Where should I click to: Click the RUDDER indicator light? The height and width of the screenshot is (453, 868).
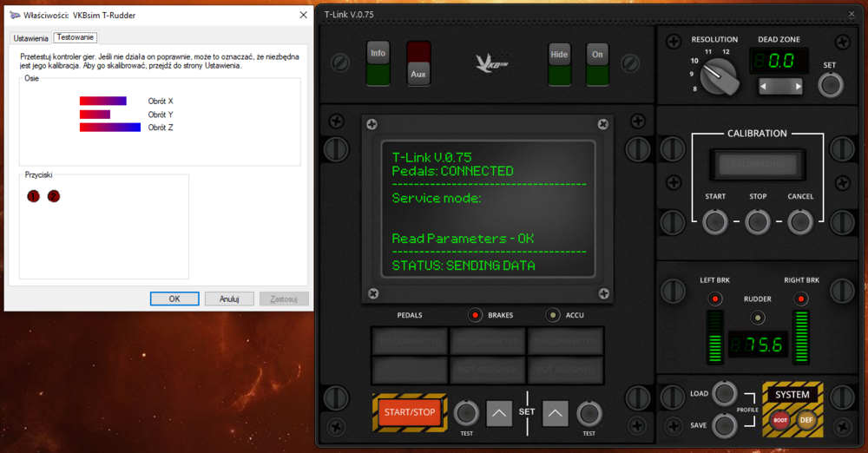click(x=757, y=318)
